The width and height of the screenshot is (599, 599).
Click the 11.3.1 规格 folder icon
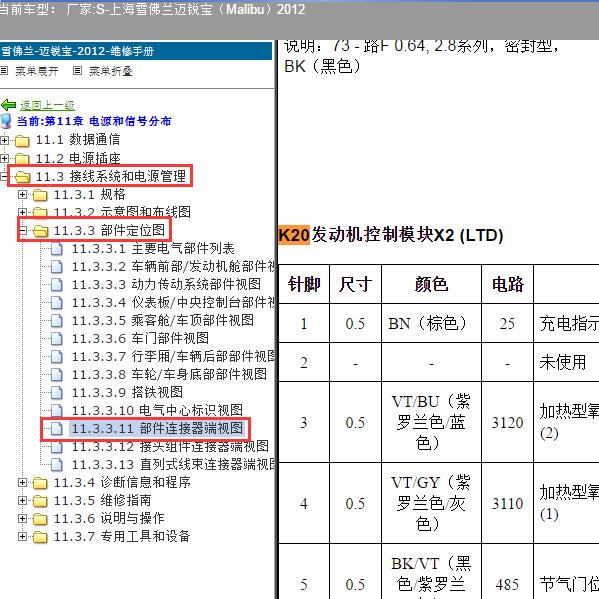click(x=40, y=195)
